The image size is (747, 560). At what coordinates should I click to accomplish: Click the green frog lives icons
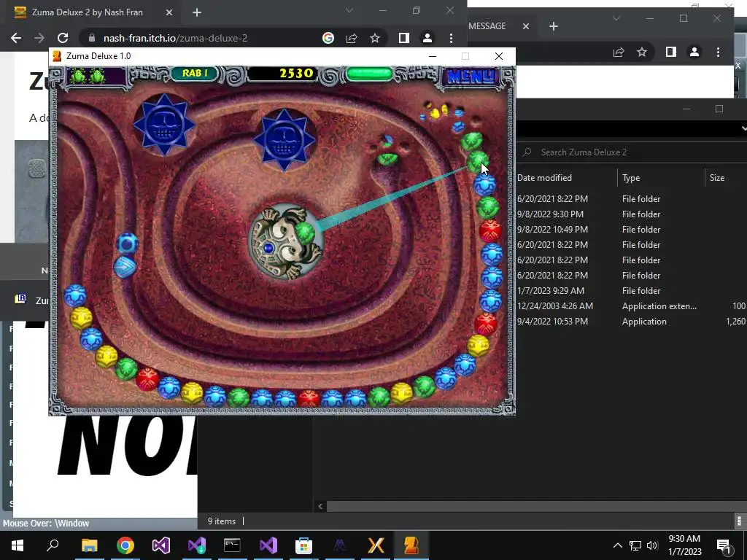(88, 76)
